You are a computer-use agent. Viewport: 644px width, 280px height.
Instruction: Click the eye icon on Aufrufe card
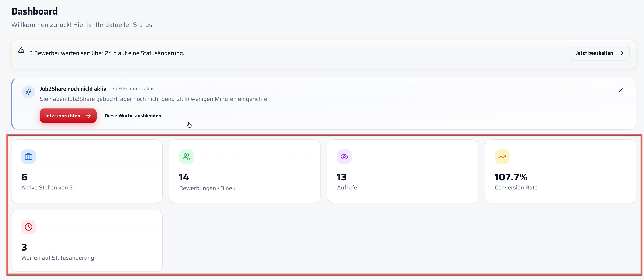pos(344,157)
